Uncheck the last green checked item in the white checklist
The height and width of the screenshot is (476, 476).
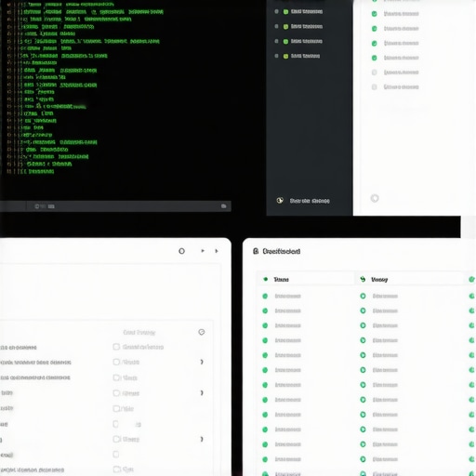374,58
